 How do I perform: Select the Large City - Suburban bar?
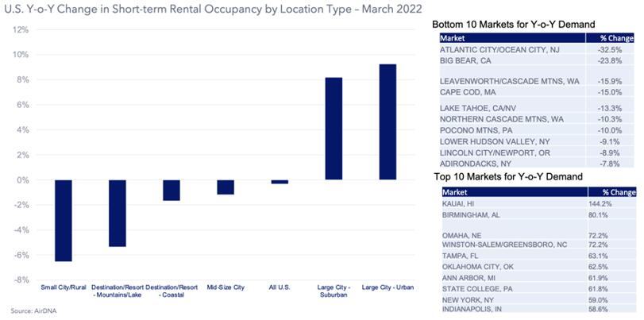click(333, 129)
